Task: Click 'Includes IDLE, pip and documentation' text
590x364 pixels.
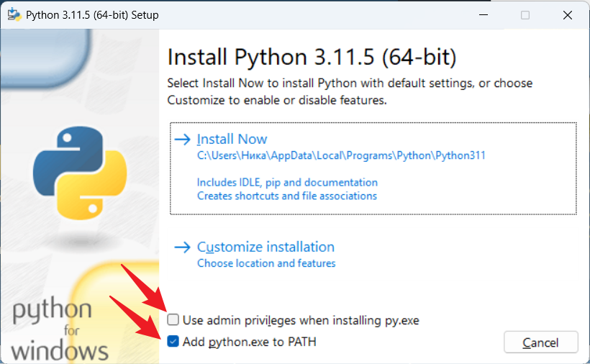Action: (287, 183)
